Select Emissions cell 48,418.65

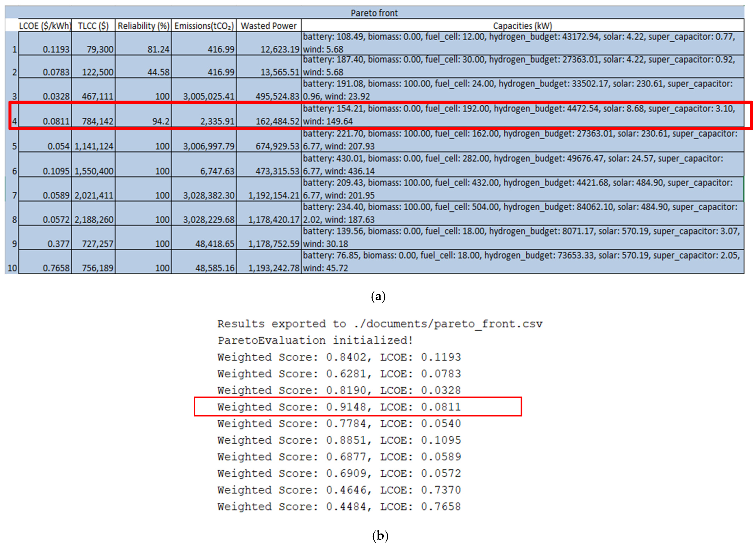(204, 237)
